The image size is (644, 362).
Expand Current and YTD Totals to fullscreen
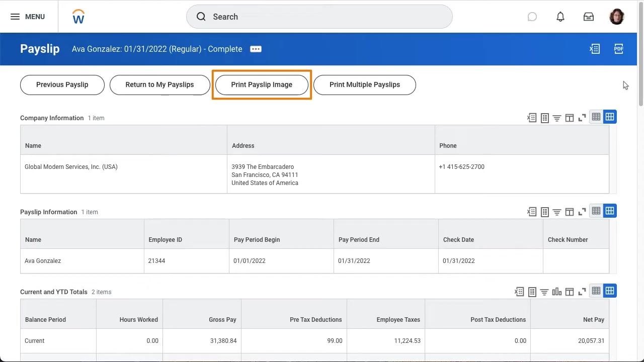click(x=582, y=292)
